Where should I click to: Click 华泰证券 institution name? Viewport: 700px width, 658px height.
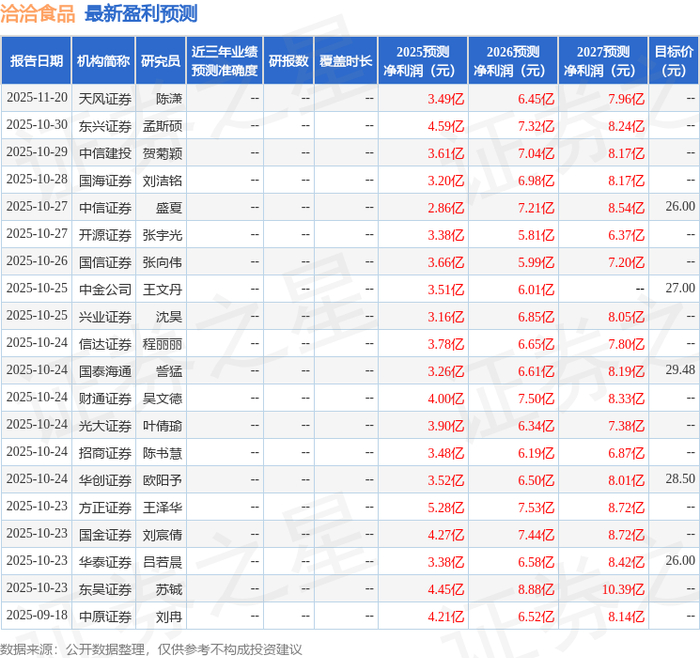pos(105,562)
